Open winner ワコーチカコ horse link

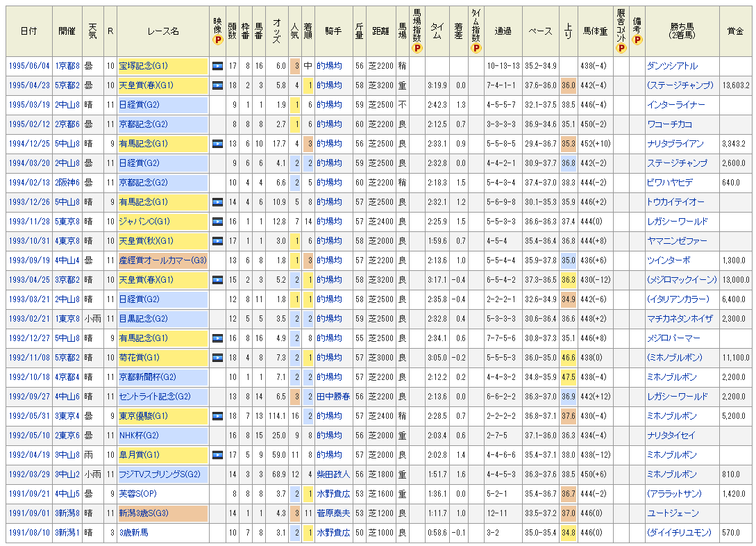(x=669, y=124)
